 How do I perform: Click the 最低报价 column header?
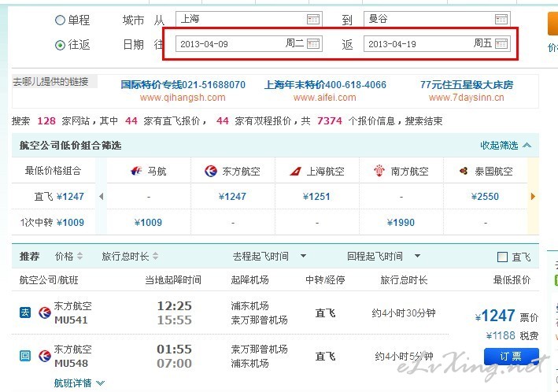click(512, 280)
